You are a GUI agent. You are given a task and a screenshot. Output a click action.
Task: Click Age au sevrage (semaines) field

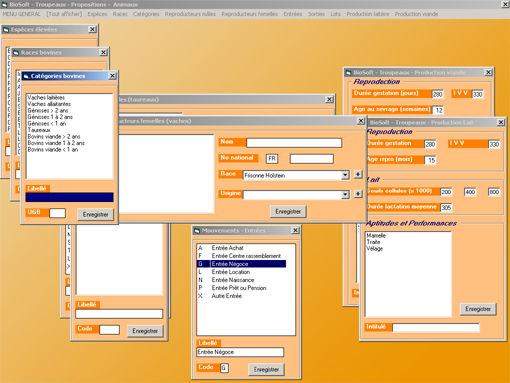coord(438,110)
